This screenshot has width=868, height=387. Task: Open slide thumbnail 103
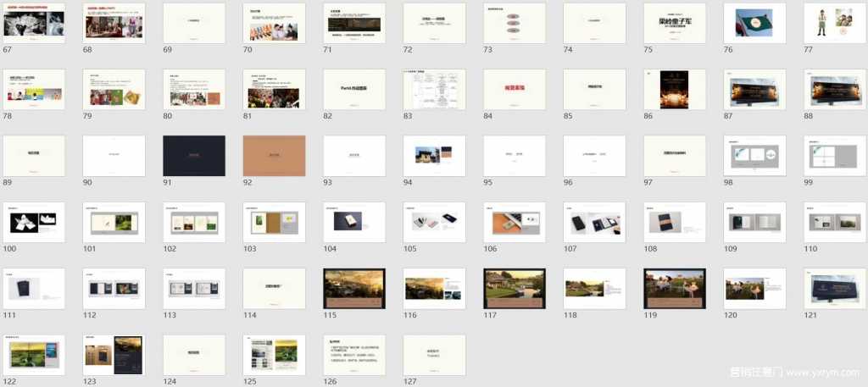point(274,222)
